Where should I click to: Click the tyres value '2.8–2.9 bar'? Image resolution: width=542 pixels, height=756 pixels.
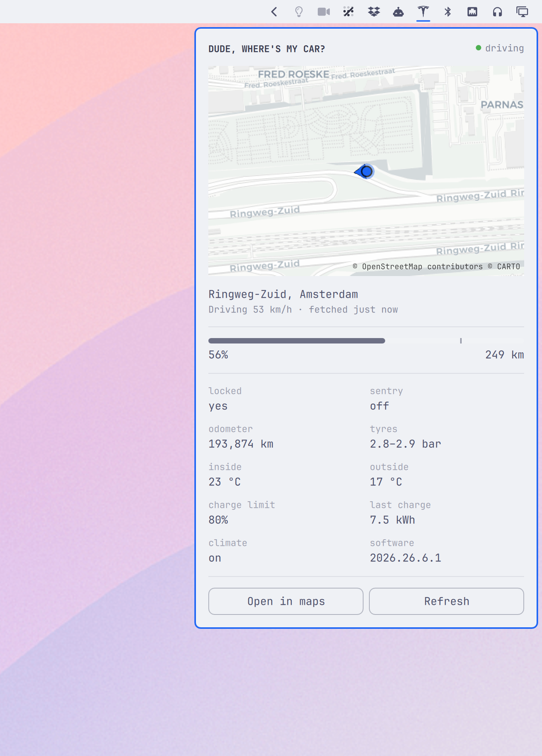tap(405, 444)
